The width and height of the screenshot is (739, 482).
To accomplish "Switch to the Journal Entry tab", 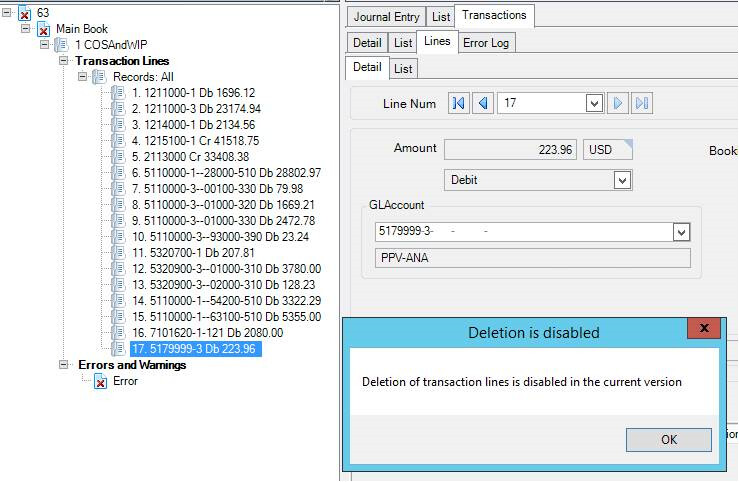I will tap(386, 17).
